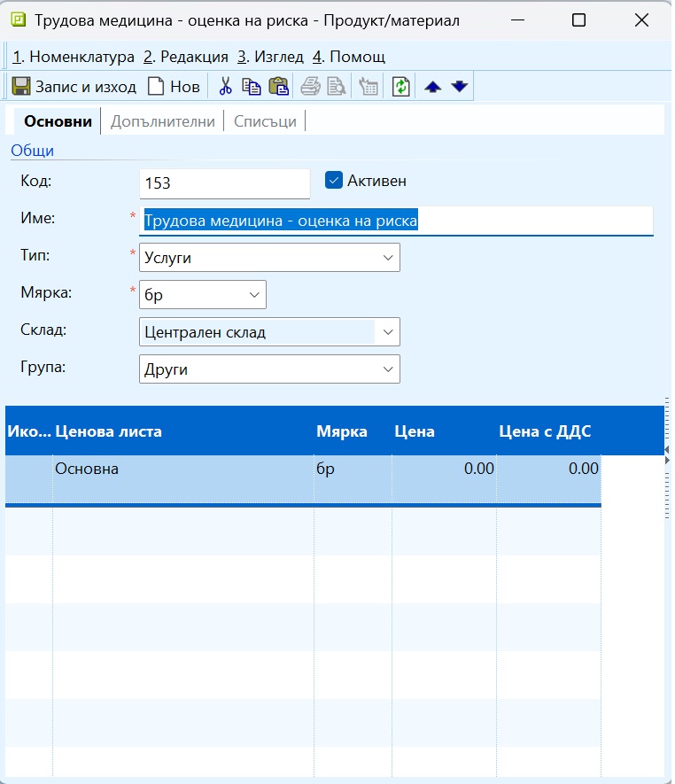Viewport: 675px width, 784px height.
Task: Click the paste clipboard icon
Action: (x=278, y=87)
